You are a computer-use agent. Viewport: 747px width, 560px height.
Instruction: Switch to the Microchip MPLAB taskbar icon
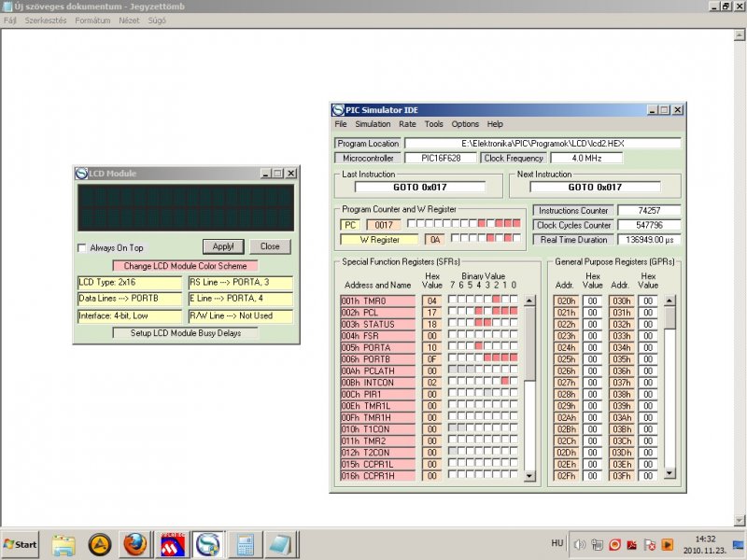point(173,544)
